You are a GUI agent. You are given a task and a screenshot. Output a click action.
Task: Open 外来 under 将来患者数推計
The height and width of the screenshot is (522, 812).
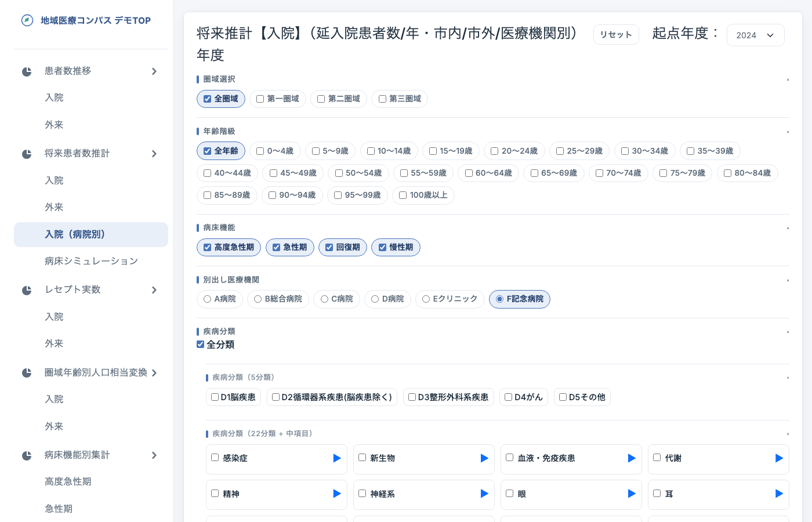pyautogui.click(x=55, y=208)
